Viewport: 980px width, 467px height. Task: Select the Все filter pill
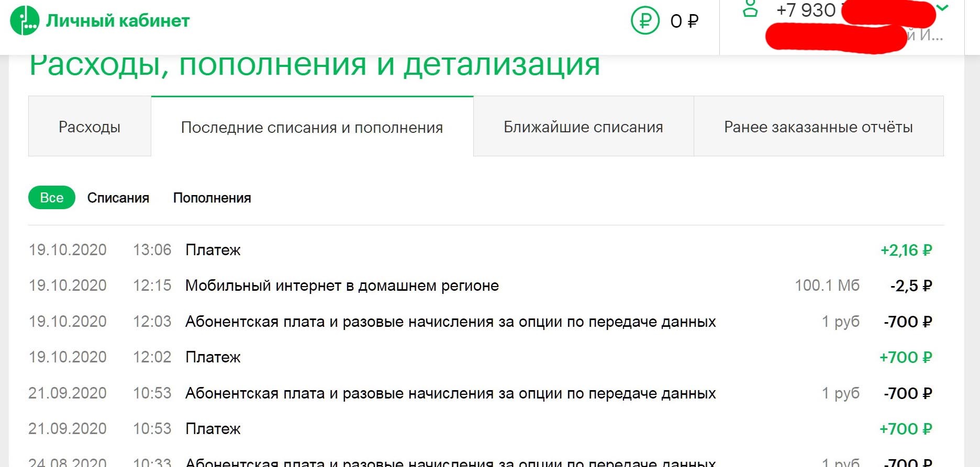52,198
